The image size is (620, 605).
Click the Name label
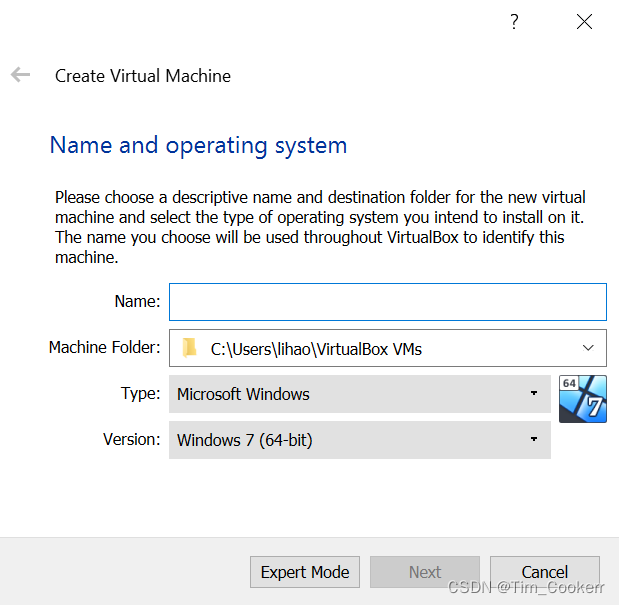(x=137, y=301)
